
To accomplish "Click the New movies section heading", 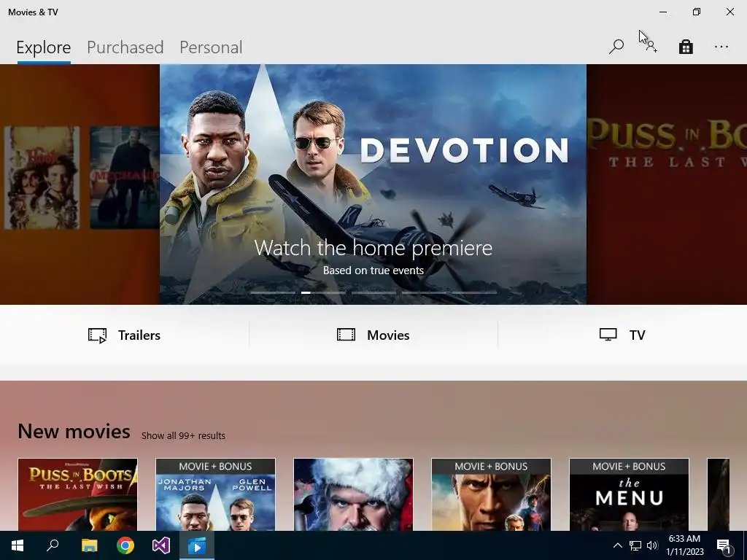I will [x=74, y=432].
